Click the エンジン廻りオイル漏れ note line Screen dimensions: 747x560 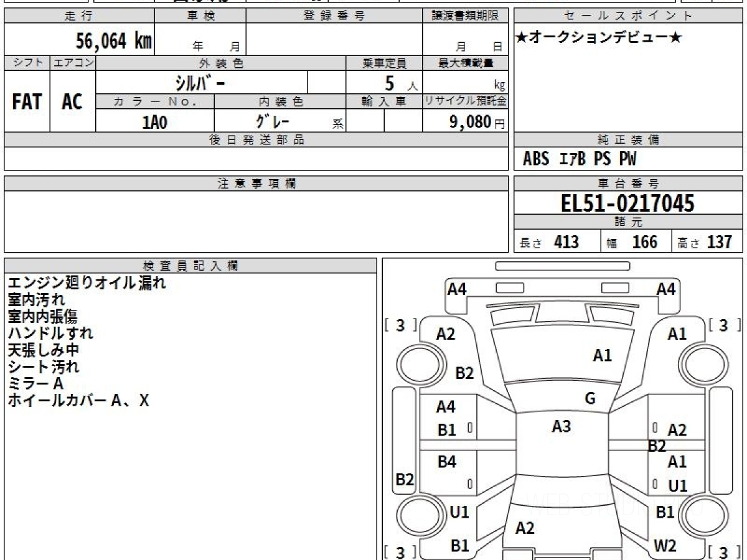87,283
